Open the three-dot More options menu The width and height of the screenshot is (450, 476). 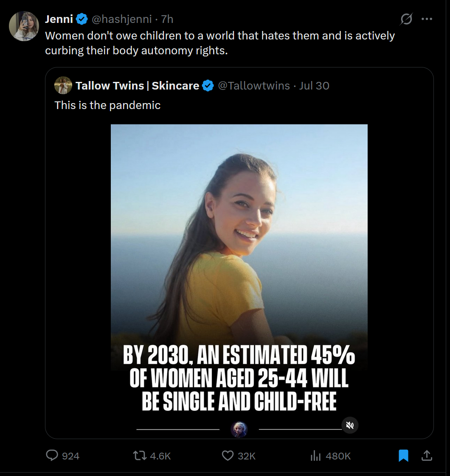pos(426,19)
